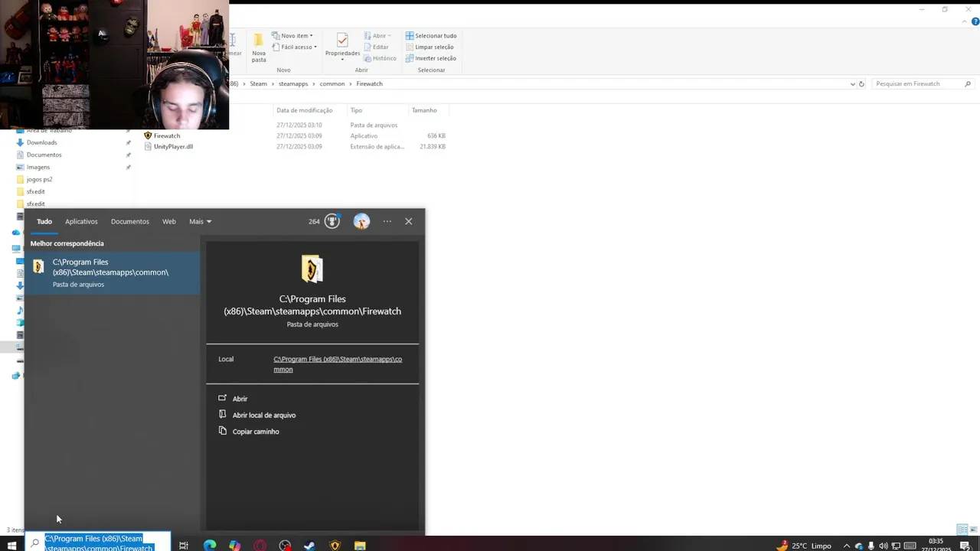Open Task View on the taskbar
The height and width of the screenshot is (551, 980).
click(184, 546)
